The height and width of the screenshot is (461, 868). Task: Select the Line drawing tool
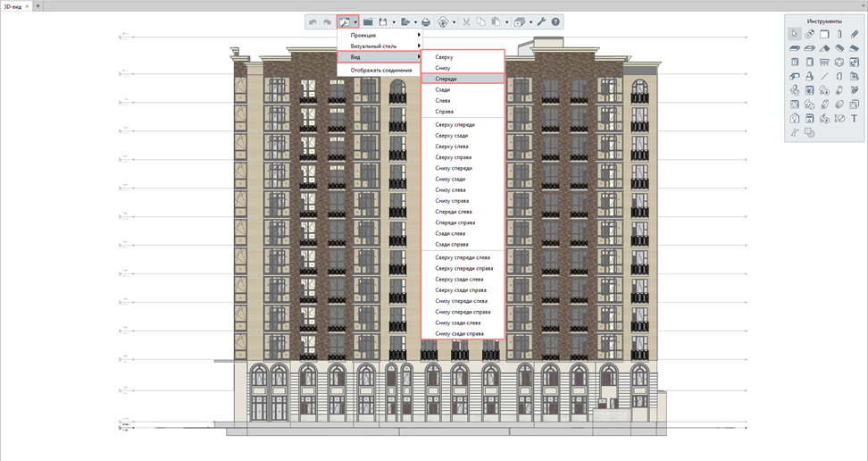click(x=824, y=76)
